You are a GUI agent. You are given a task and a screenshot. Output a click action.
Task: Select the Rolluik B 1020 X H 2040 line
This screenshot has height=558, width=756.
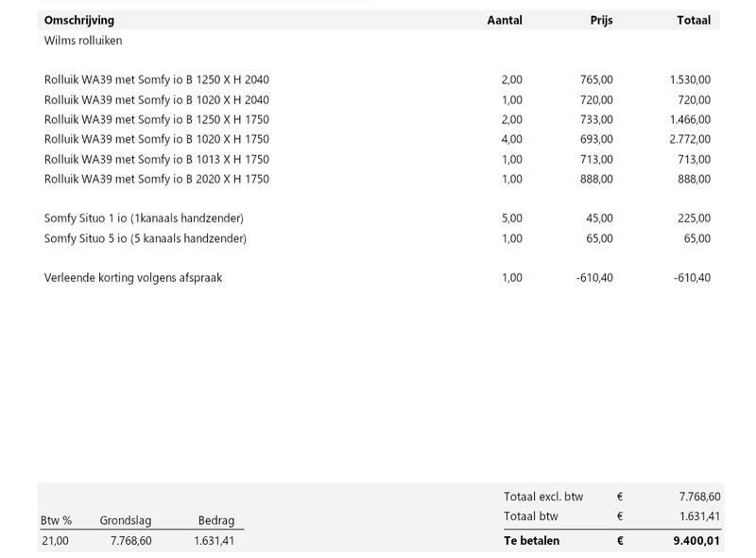coord(377,100)
